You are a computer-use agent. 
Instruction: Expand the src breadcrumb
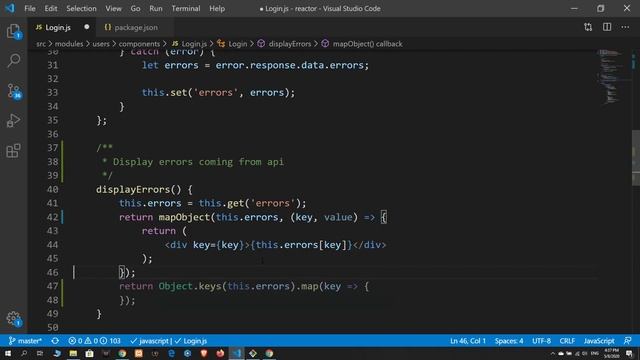point(41,44)
